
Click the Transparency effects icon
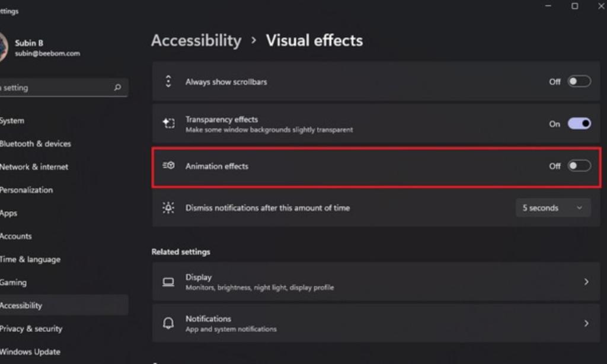click(168, 123)
